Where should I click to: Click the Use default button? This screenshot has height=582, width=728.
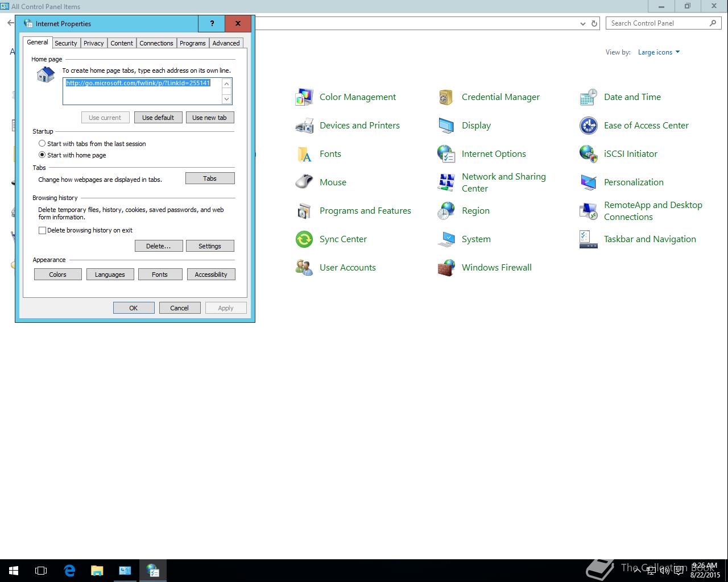[x=158, y=118]
